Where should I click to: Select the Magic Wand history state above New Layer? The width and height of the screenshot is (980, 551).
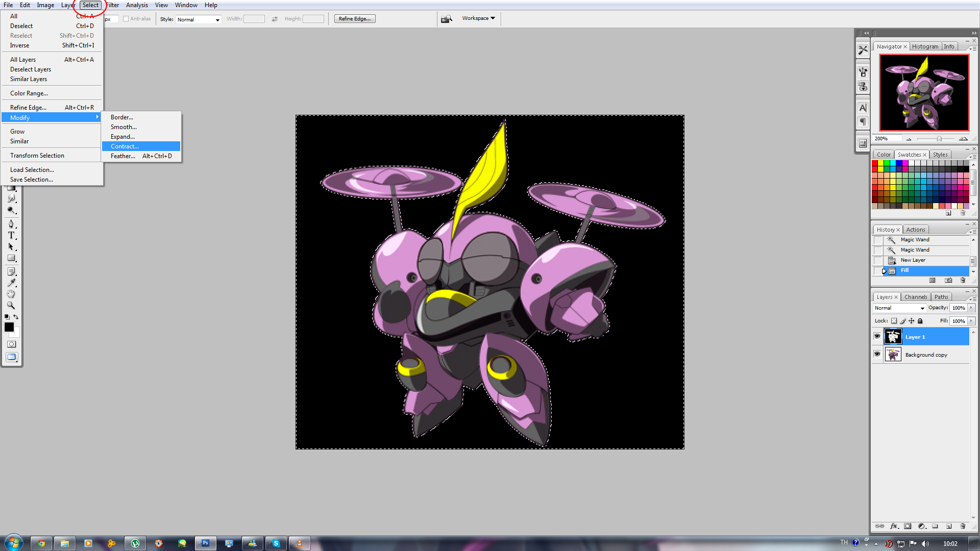[926, 250]
